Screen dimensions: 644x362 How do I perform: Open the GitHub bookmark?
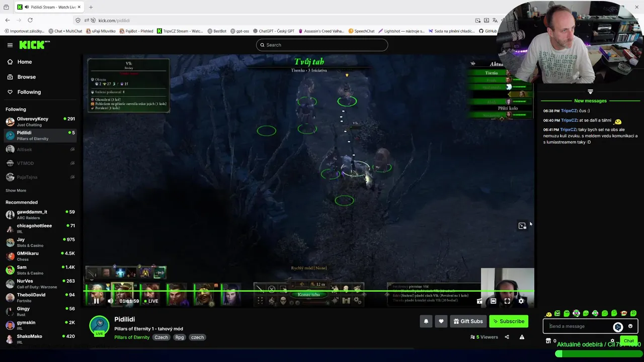coord(488,31)
